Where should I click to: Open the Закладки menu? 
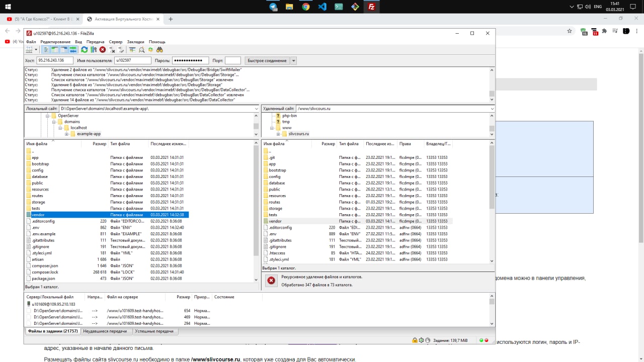tap(135, 42)
